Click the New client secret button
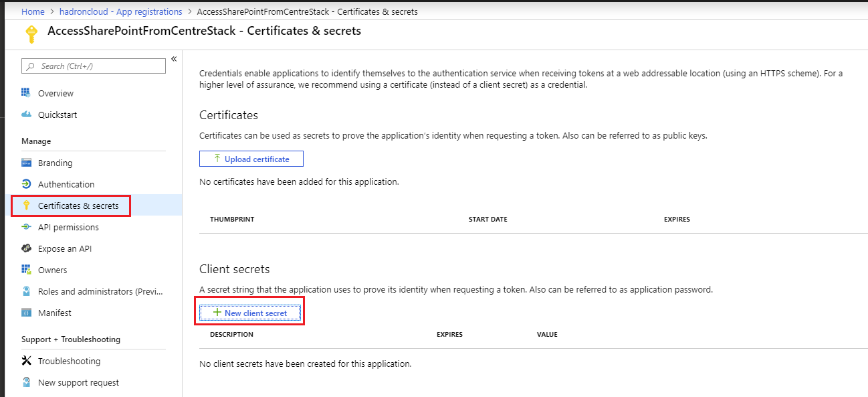 [249, 313]
